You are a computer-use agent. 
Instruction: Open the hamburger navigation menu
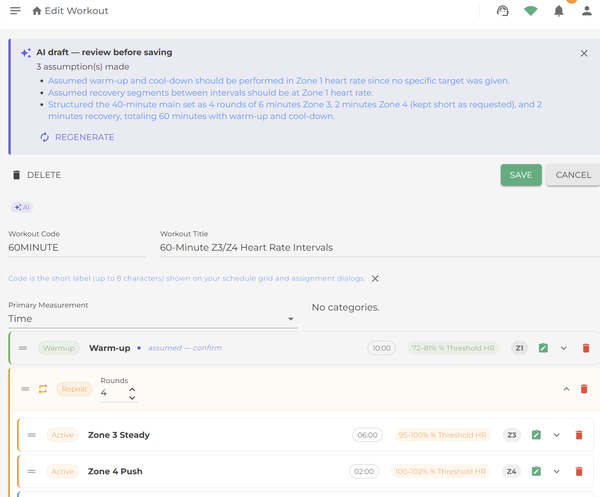click(15, 11)
